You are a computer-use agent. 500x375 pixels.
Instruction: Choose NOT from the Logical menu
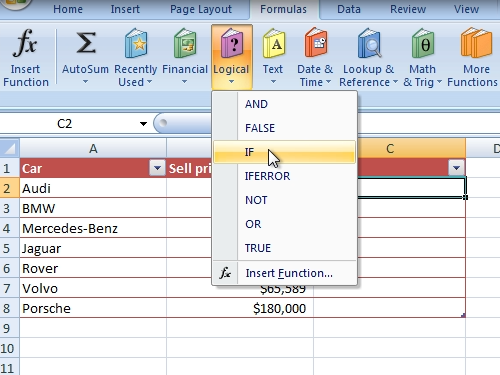coord(284,200)
